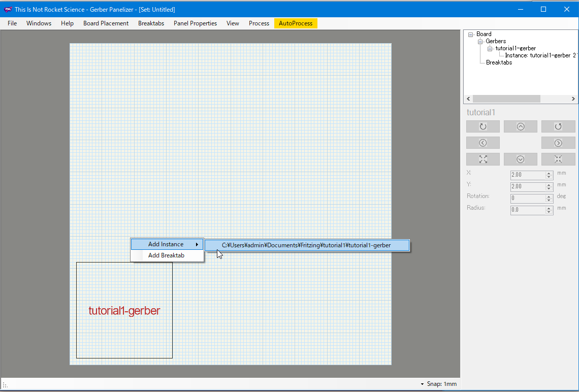Move instance right with right-arrow button
Viewport: 579px width, 392px height.
click(558, 143)
